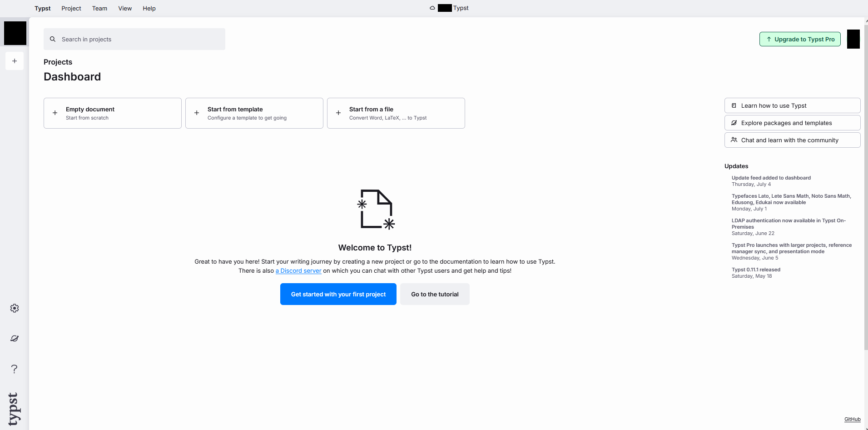Image resolution: width=868 pixels, height=430 pixels.
Task: Open settings via the gear icon
Action: (x=15, y=308)
